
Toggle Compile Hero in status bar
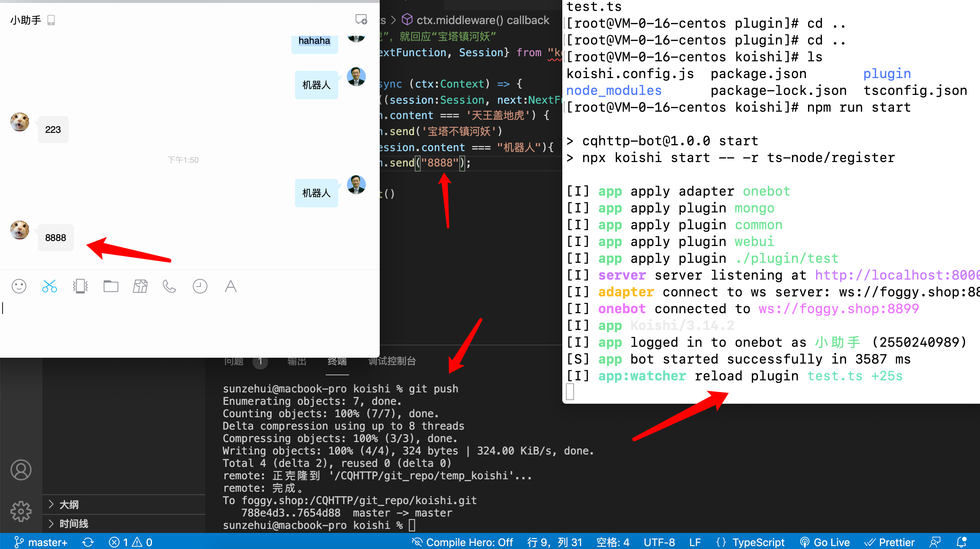(463, 542)
